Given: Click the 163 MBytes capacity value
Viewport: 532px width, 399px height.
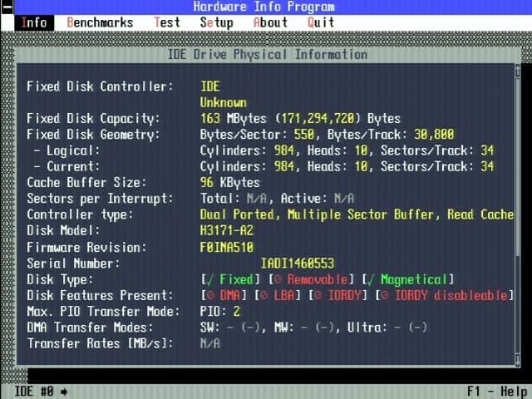Looking at the screenshot, I should pos(234,118).
